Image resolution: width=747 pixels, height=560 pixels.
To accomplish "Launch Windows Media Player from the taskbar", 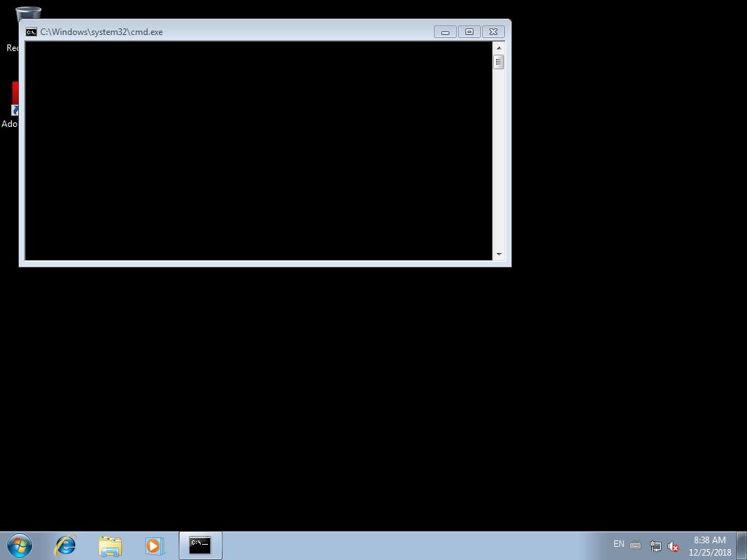I will click(154, 545).
